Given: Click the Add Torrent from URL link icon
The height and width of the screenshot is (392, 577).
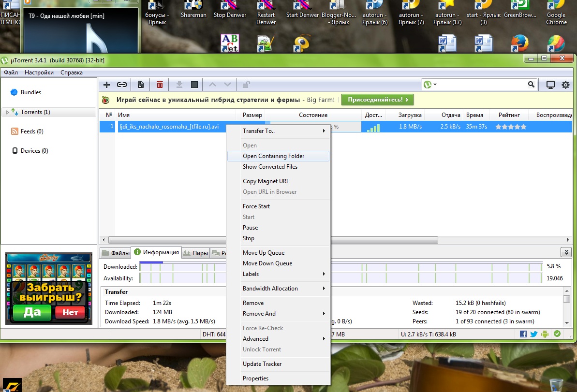Looking at the screenshot, I should 122,85.
